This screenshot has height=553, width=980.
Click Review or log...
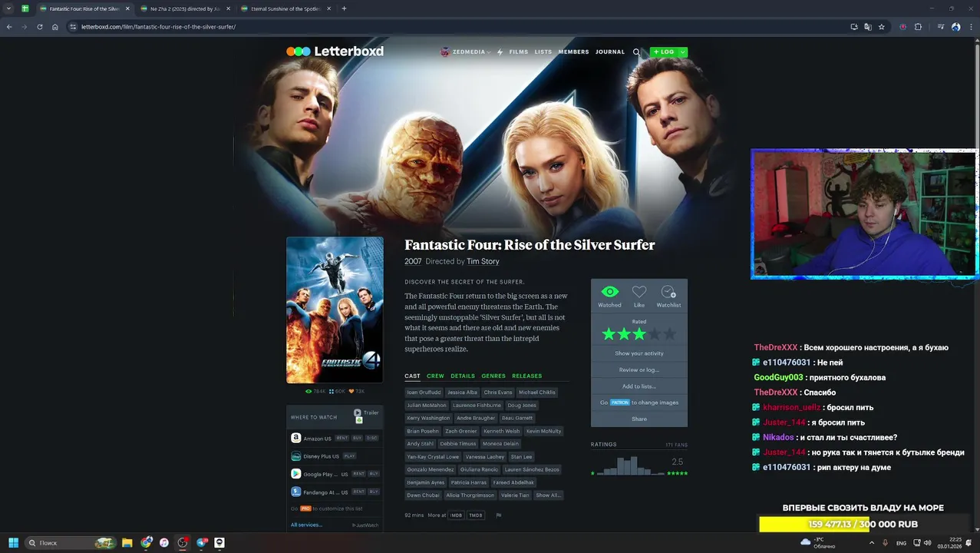(639, 369)
